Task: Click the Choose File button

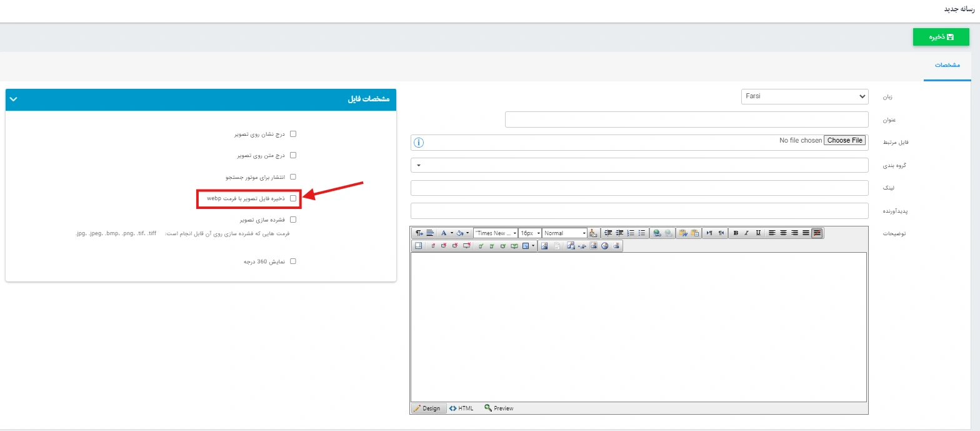Action: [844, 141]
